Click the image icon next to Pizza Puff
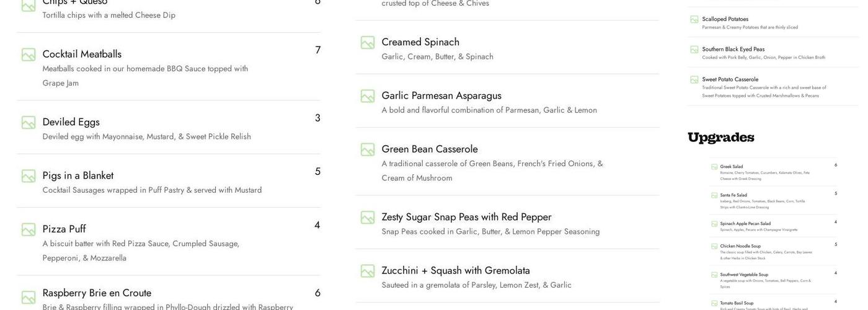Viewport: 868px width, 310px height. coord(29,230)
